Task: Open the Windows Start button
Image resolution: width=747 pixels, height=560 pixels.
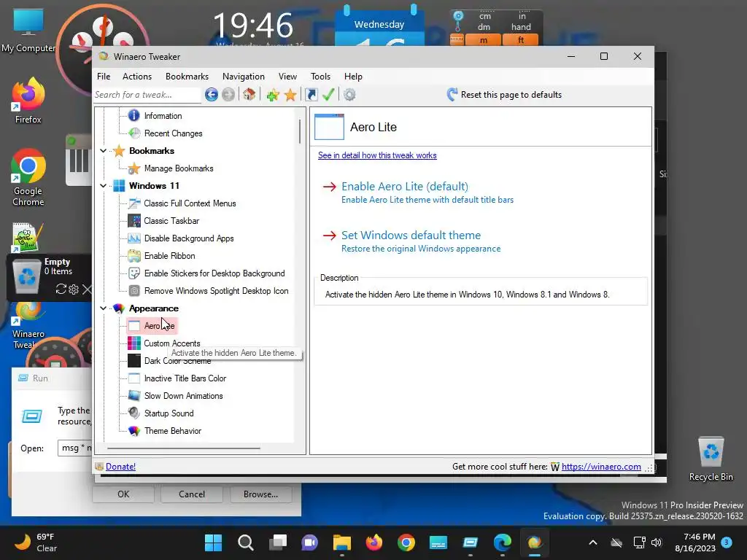Action: [x=214, y=542]
